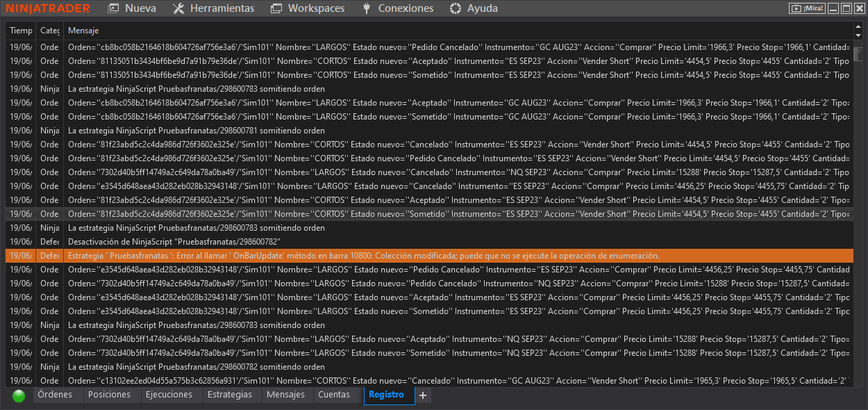Image resolution: width=868 pixels, height=410 pixels.
Task: Select order 81f23abd row with state Aceptado
Action: pyautogui.click(x=428, y=200)
